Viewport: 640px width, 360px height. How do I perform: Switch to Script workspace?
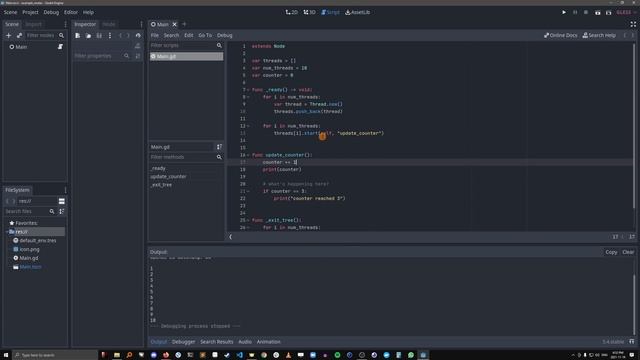330,12
